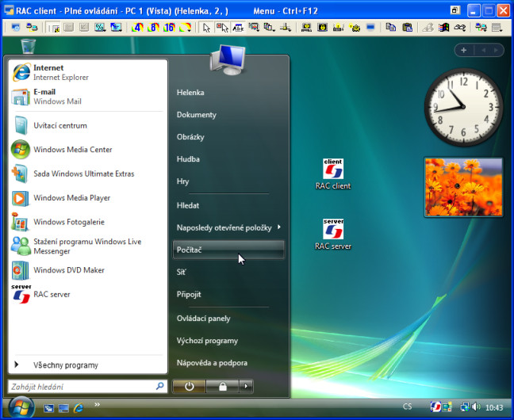Expand Všechny programy list

pyautogui.click(x=87, y=365)
